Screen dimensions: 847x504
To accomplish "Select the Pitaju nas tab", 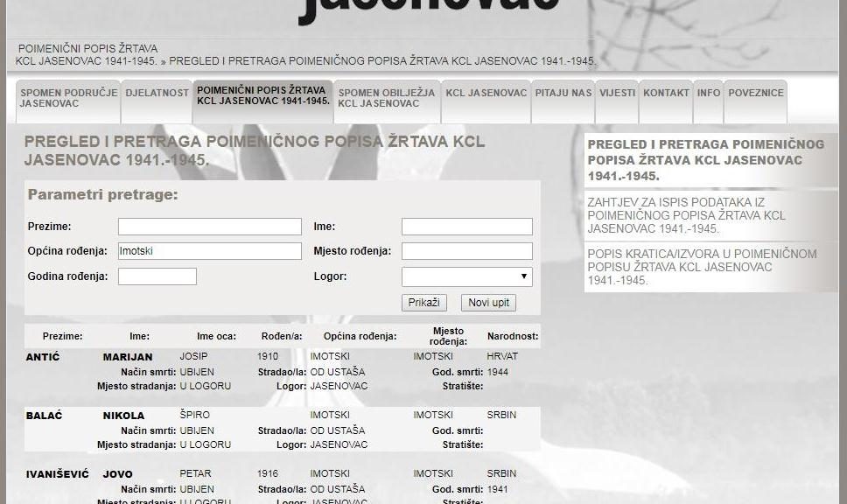I will click(563, 94).
